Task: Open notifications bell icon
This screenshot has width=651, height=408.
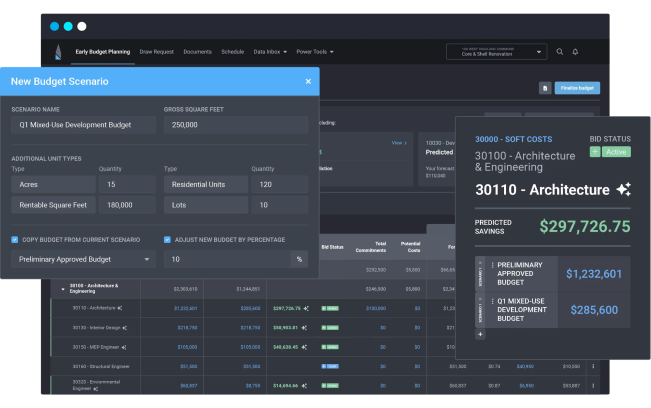Action: (575, 51)
